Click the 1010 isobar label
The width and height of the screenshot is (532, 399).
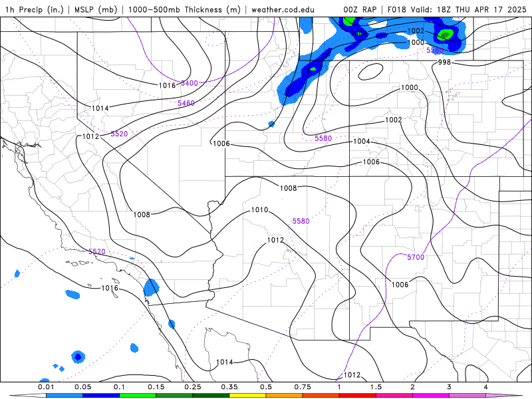pyautogui.click(x=259, y=210)
